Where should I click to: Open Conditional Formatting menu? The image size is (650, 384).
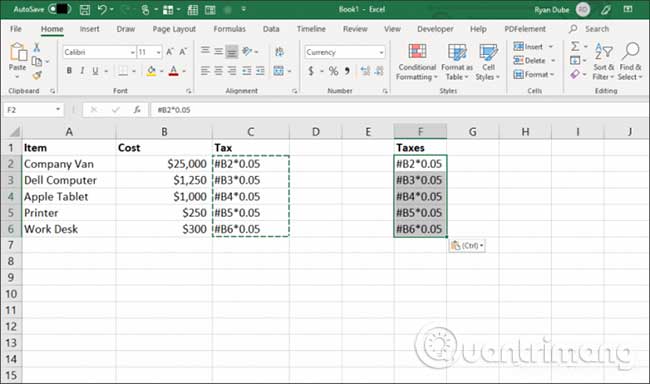[x=417, y=62]
